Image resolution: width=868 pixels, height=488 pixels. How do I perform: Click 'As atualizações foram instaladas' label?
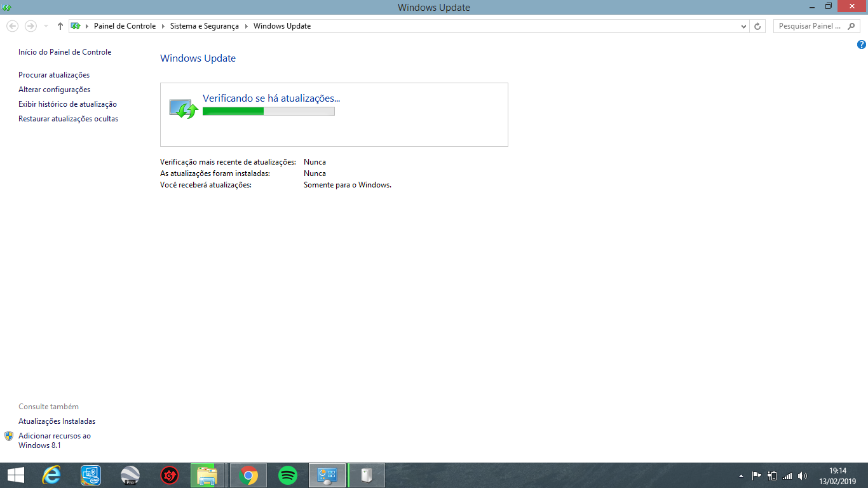click(x=215, y=173)
